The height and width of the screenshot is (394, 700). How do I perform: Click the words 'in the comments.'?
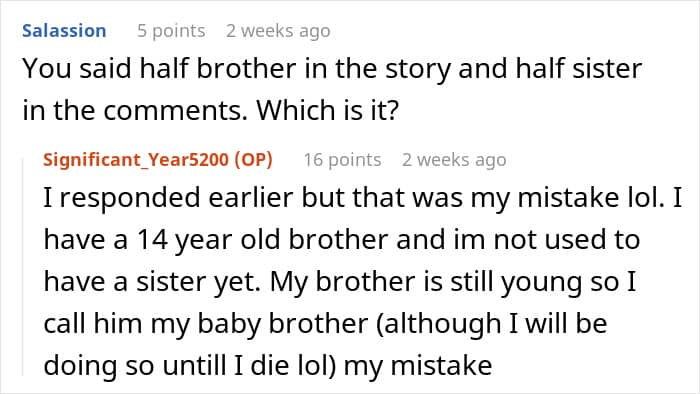coord(135,110)
